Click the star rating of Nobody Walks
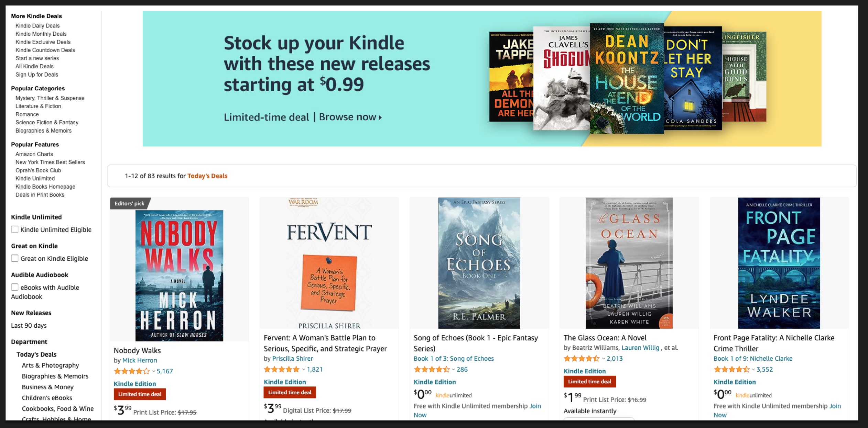Viewport: 868px width, 428px height. click(x=132, y=371)
